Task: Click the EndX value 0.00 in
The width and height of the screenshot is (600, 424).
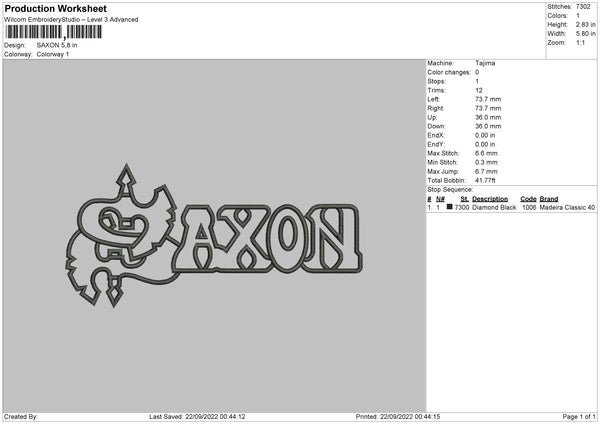Action: 485,135
